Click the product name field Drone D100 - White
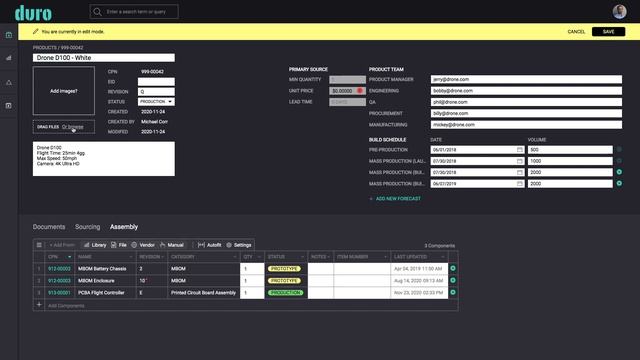This screenshot has width=640, height=360. [x=104, y=58]
